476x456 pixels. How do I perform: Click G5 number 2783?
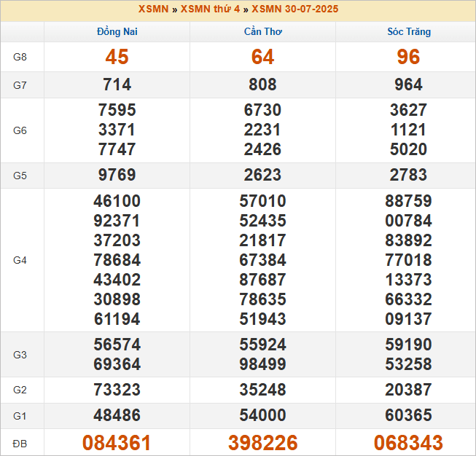(x=409, y=175)
